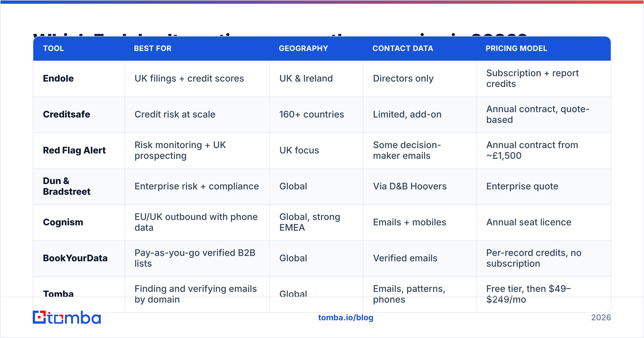Click the Tomba tool name in the table
Image resolution: width=644 pixels, height=338 pixels.
pos(58,294)
